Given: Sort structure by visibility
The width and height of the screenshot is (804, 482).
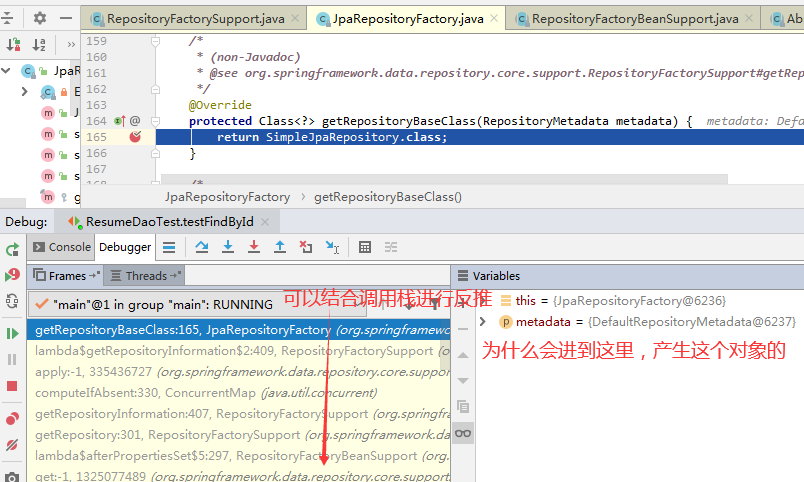Looking at the screenshot, I should tap(13, 45).
